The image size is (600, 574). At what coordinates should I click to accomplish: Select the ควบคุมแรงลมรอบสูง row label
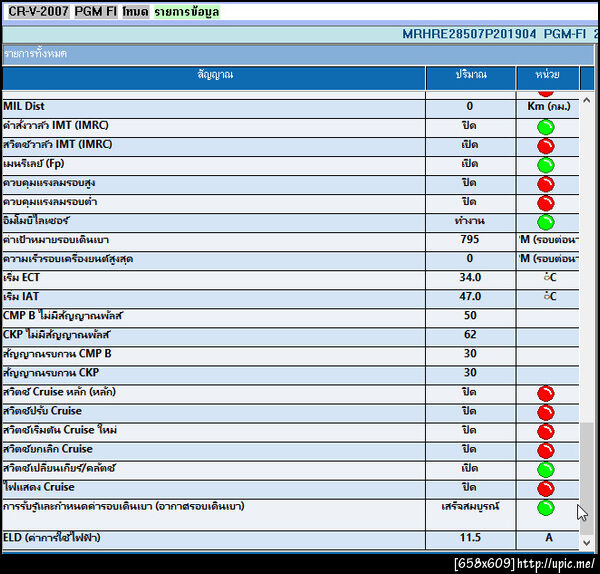click(x=49, y=183)
